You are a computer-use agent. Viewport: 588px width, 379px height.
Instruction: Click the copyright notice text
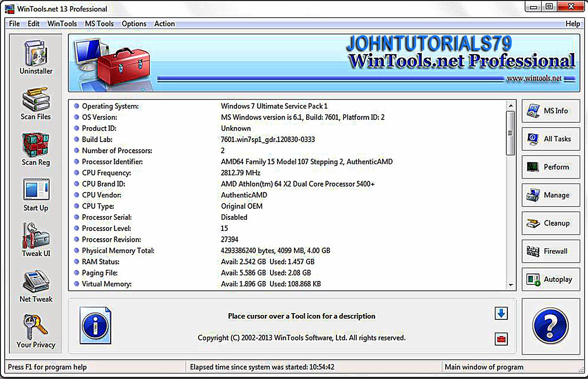(302, 338)
